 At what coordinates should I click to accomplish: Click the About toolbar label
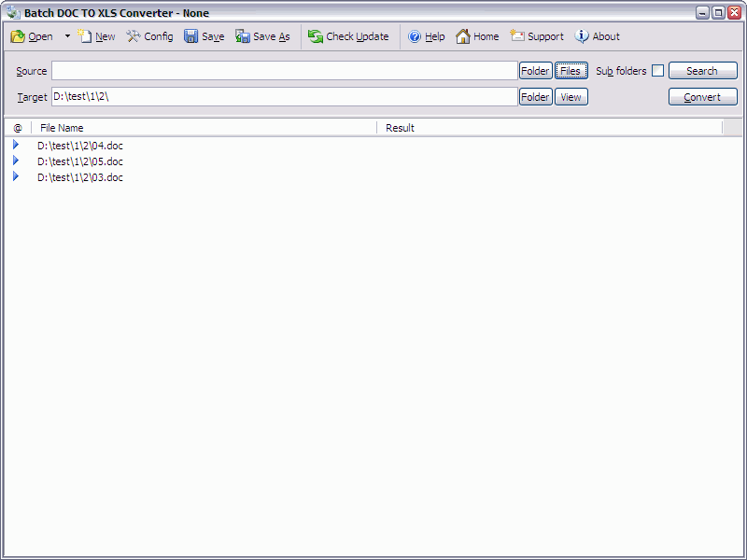[x=606, y=36]
